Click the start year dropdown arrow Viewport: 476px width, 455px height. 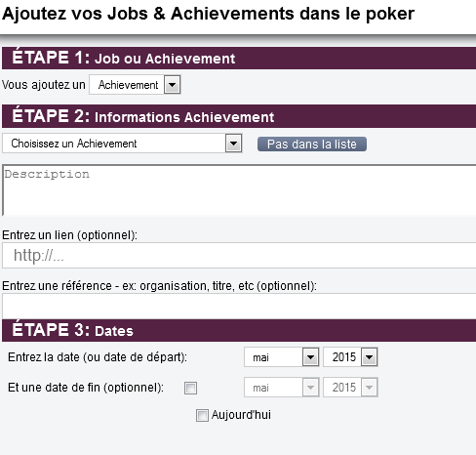pos(369,357)
